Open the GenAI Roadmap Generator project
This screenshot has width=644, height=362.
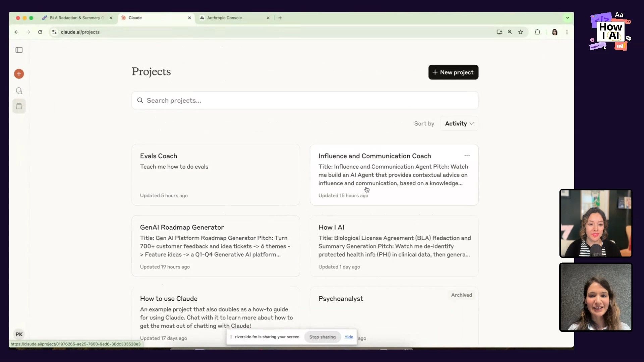point(216,246)
